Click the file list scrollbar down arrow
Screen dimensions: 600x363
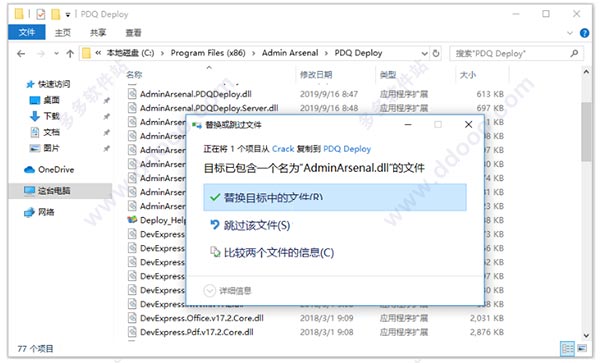click(x=586, y=335)
